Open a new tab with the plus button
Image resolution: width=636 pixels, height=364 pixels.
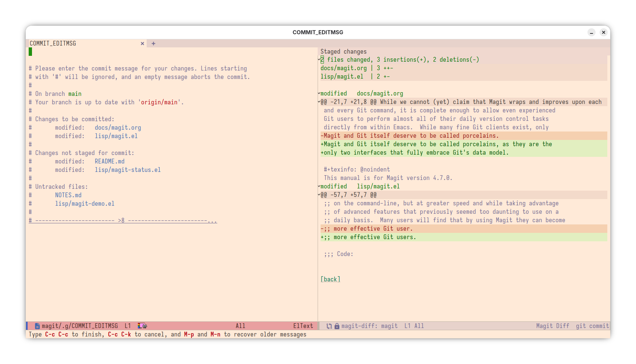click(x=153, y=43)
